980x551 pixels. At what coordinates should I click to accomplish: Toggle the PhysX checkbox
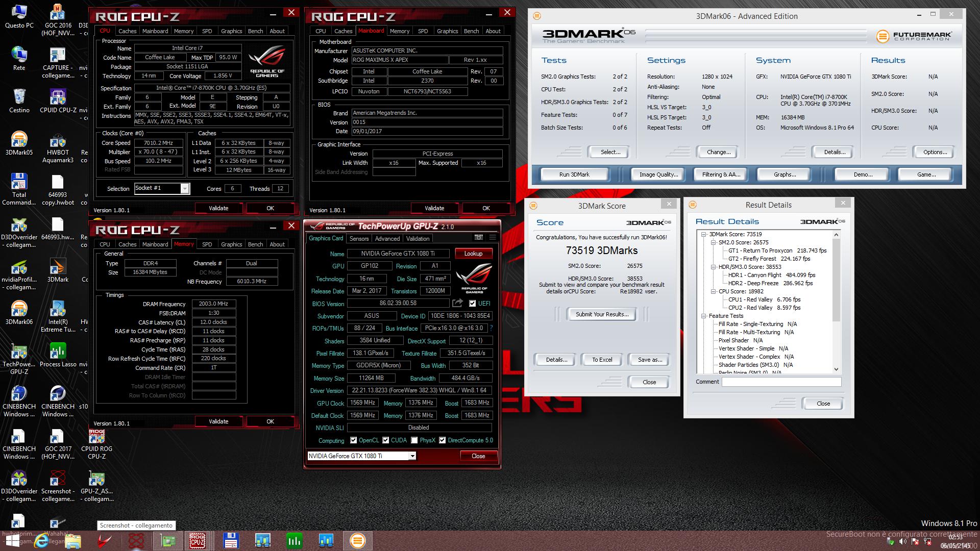tap(414, 440)
